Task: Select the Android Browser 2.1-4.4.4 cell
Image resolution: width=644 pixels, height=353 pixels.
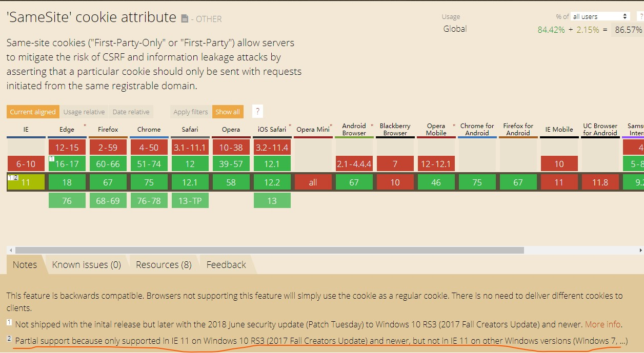Action: point(354,164)
